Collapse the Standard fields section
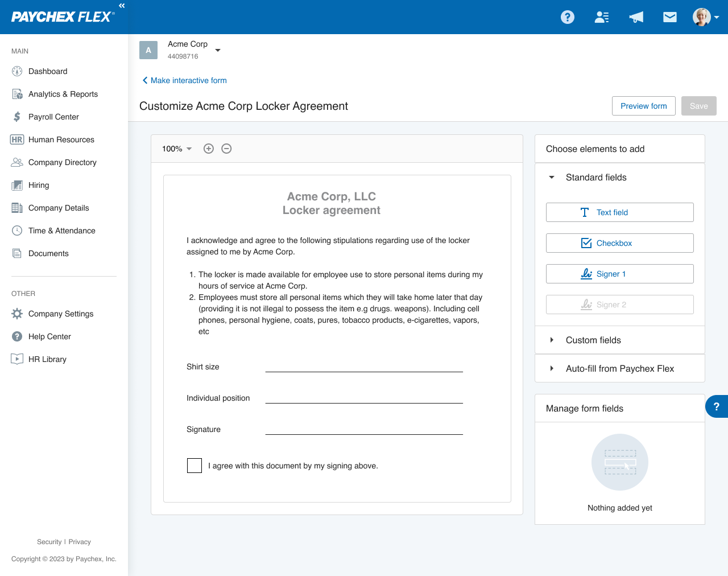728x576 pixels. tap(620, 178)
